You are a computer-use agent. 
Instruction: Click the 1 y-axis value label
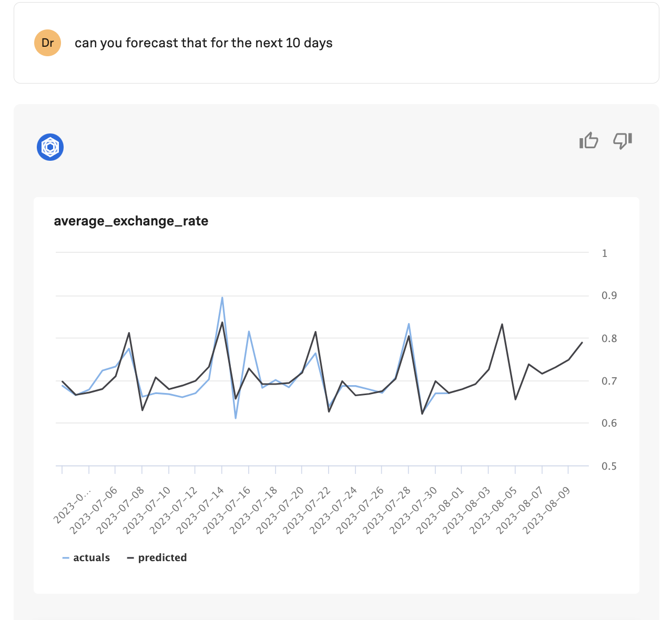coord(605,253)
